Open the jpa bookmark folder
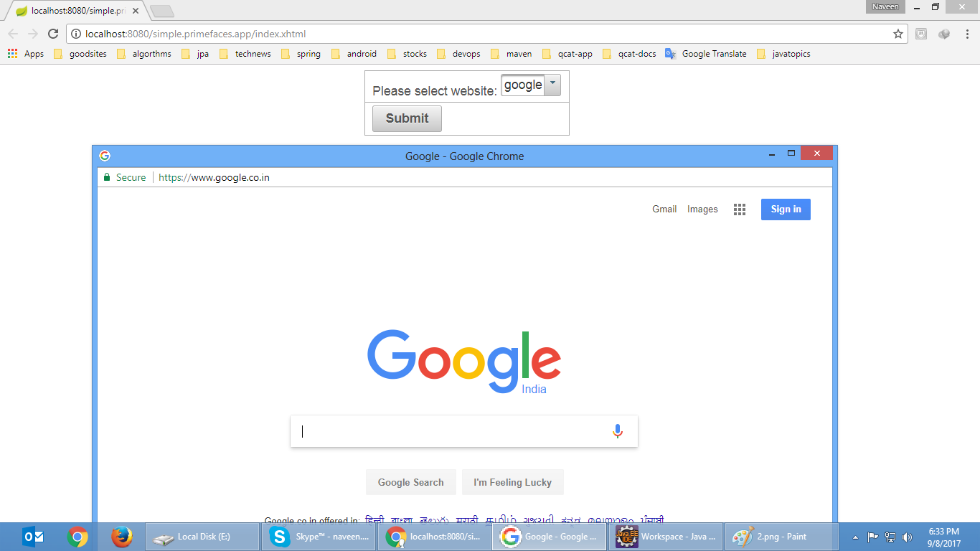 point(195,54)
